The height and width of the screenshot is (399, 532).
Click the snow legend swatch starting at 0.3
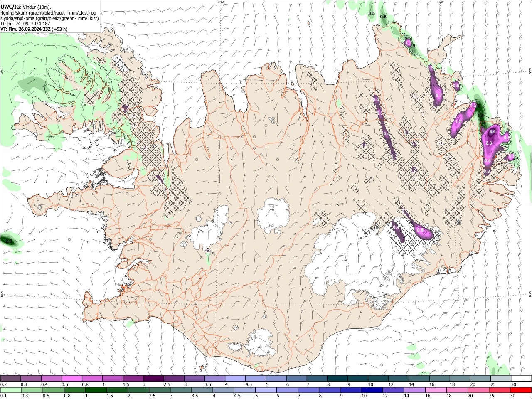click(31, 379)
